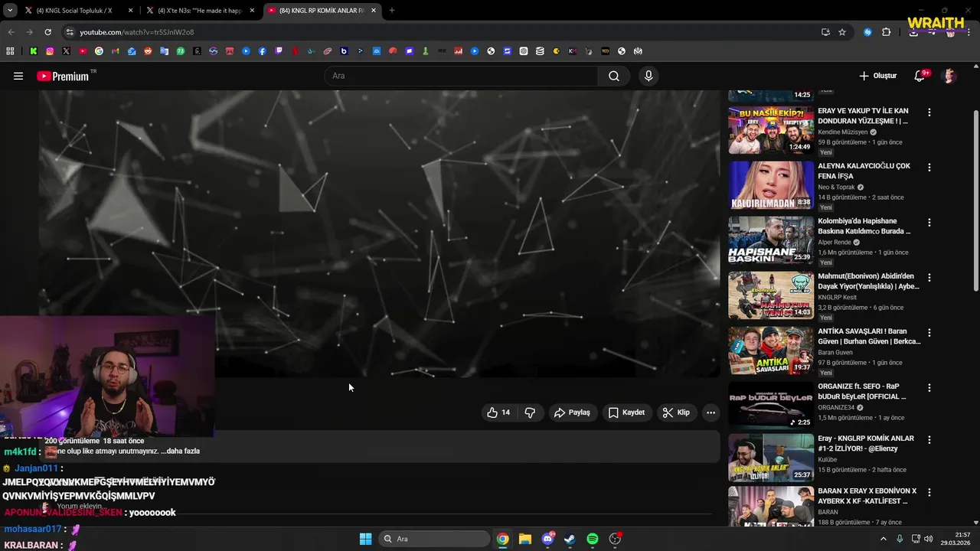This screenshot has width=980, height=551.
Task: Start voice search with the microphone icon
Action: point(648,76)
